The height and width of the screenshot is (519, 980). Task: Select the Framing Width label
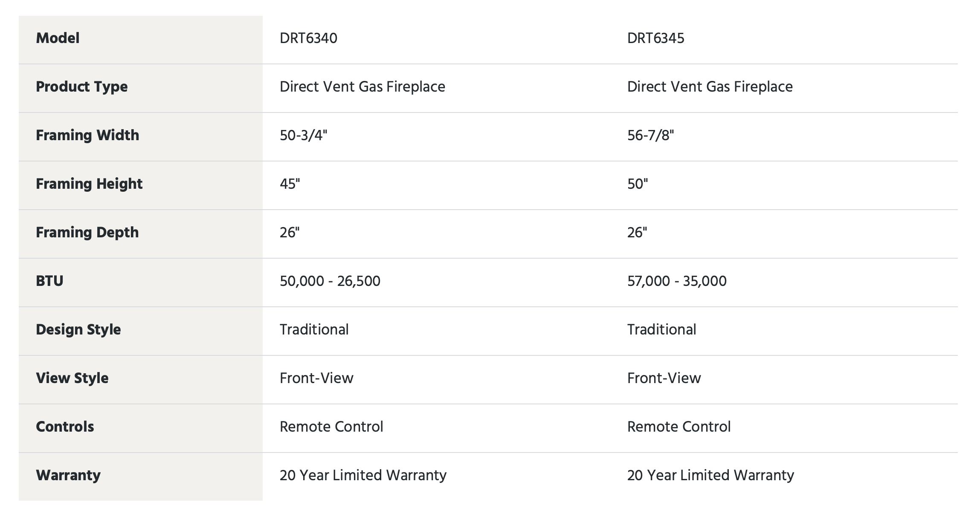click(x=87, y=136)
